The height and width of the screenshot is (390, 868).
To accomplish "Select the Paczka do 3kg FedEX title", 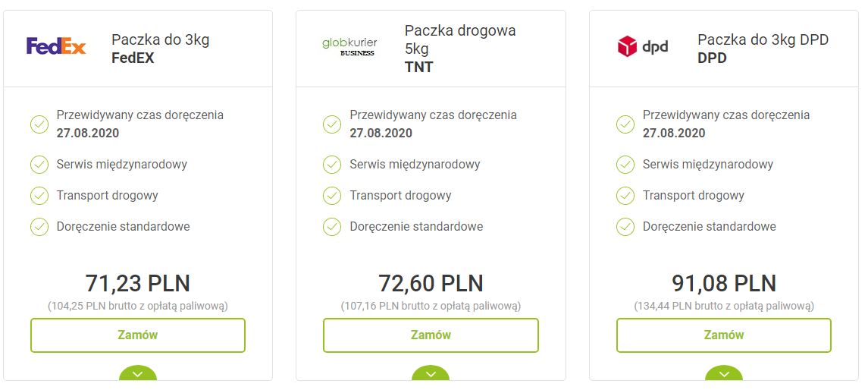I will pos(160,49).
